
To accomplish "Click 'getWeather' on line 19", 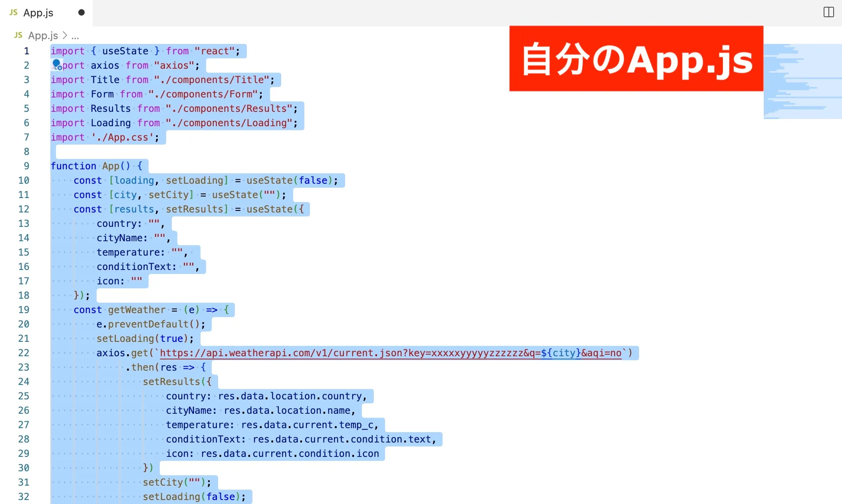I will (x=137, y=310).
